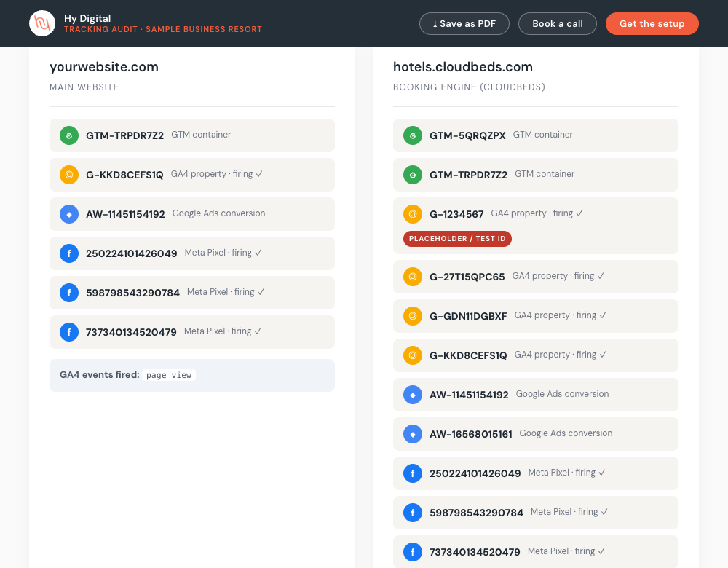Click 250224101426049 text under yourwebsite.com
The image size is (728, 568).
tap(131, 253)
